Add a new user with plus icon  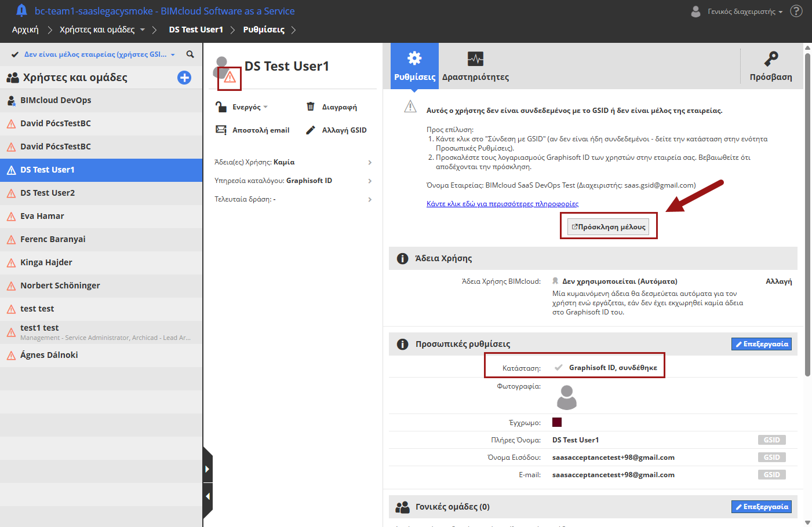click(x=184, y=78)
